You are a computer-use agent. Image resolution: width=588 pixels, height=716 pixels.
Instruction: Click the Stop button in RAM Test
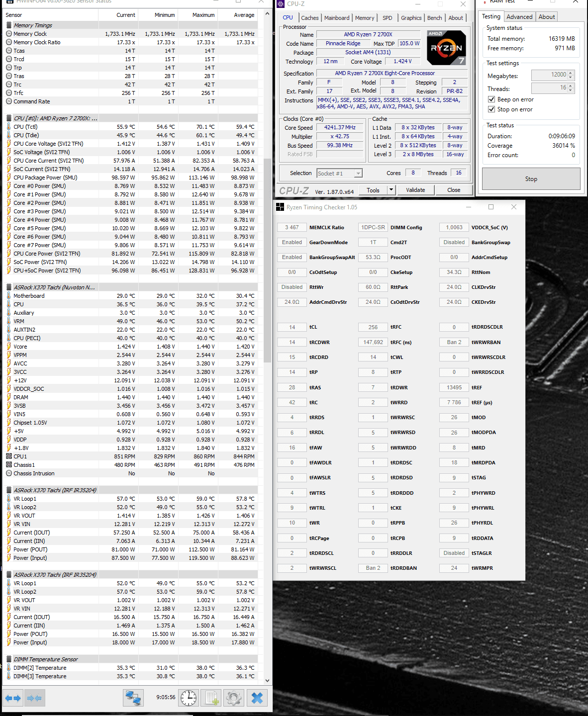pyautogui.click(x=531, y=179)
